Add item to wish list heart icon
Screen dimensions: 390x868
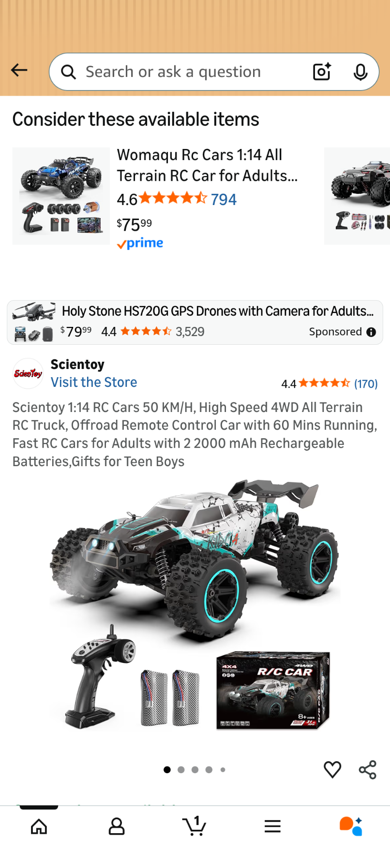[332, 769]
